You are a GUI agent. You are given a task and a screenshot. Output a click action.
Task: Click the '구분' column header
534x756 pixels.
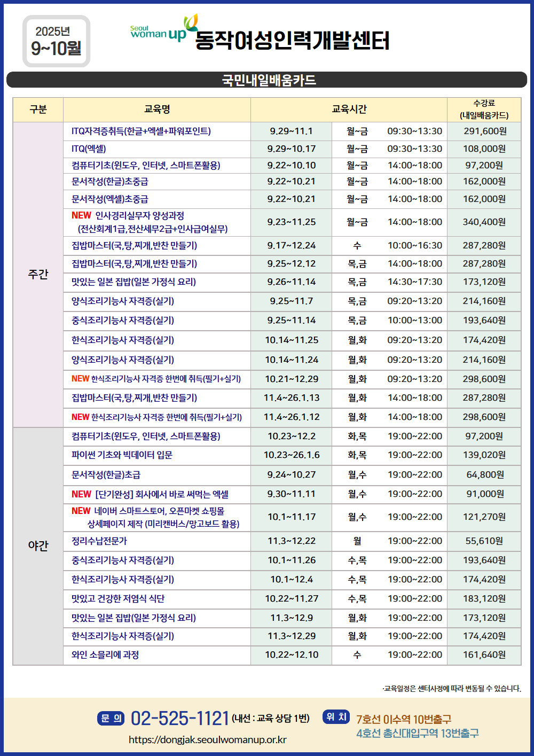tap(38, 110)
